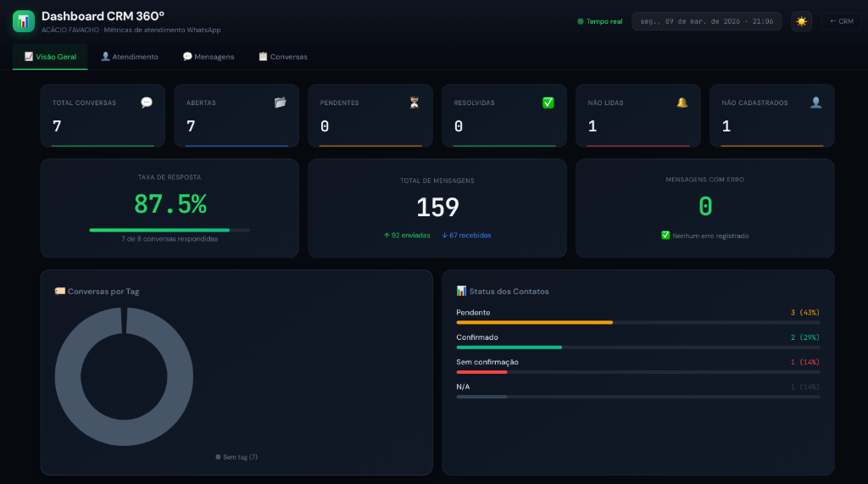Switch to the Mensagens tab
Image resolution: width=868 pixels, height=484 pixels.
coord(209,57)
